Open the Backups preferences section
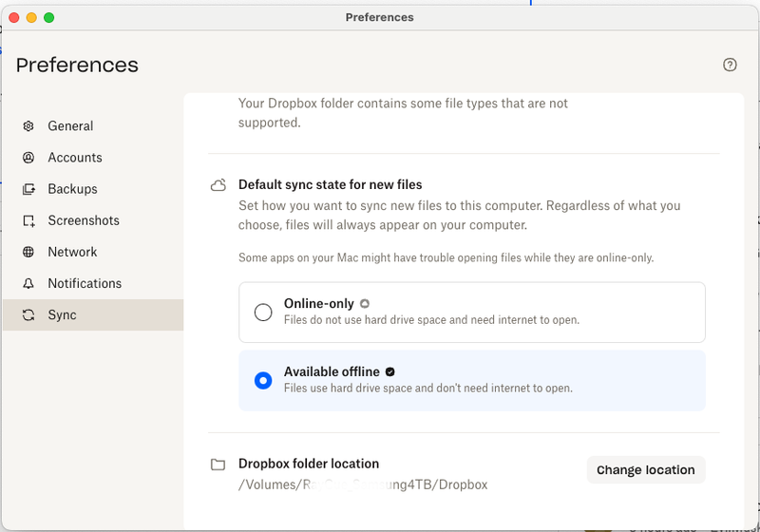 [x=72, y=189]
